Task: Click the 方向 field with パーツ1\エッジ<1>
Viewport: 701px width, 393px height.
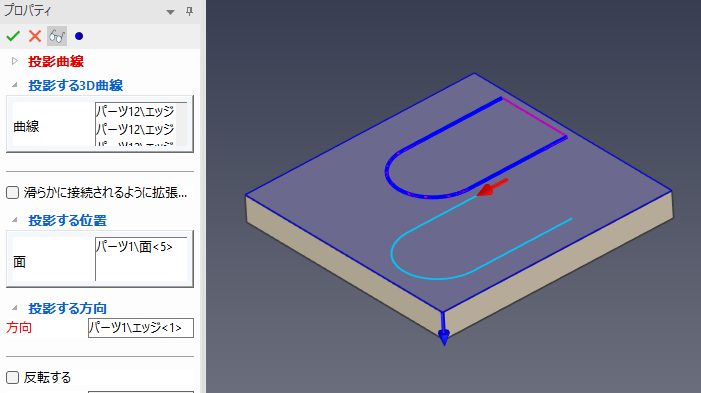Action: coord(141,328)
